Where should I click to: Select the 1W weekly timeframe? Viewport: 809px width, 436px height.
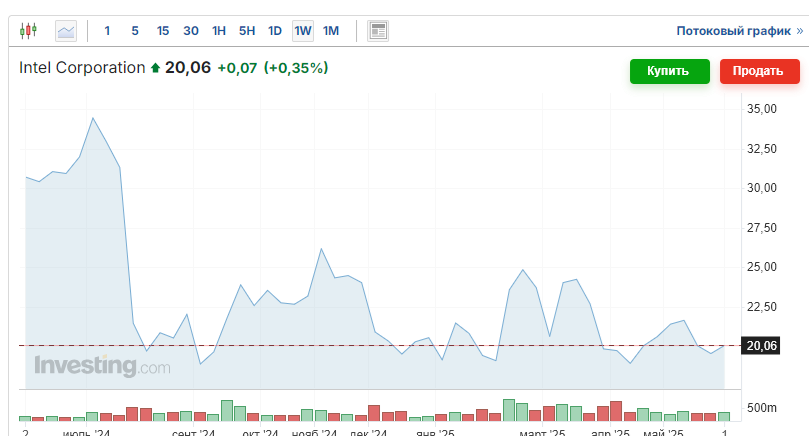click(x=303, y=31)
